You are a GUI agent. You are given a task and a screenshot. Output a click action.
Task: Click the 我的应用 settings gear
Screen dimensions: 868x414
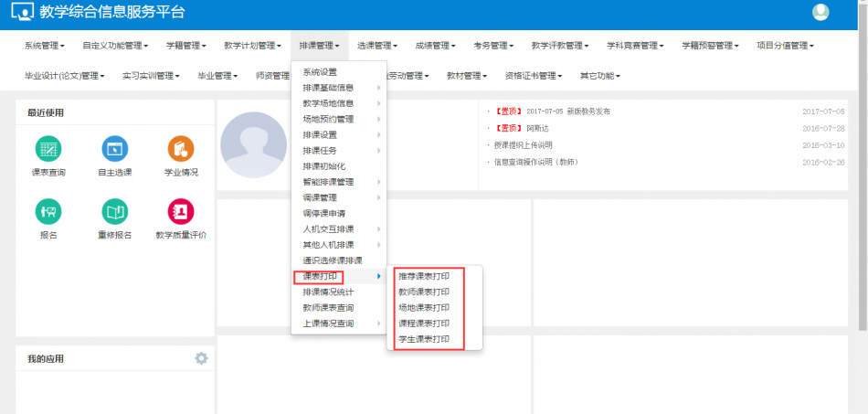pyautogui.click(x=201, y=358)
